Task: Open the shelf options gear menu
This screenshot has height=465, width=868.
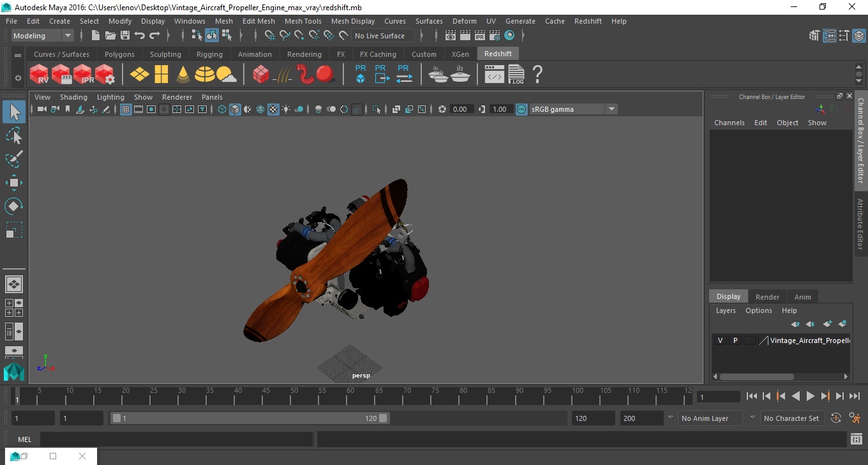Action: pyautogui.click(x=18, y=78)
